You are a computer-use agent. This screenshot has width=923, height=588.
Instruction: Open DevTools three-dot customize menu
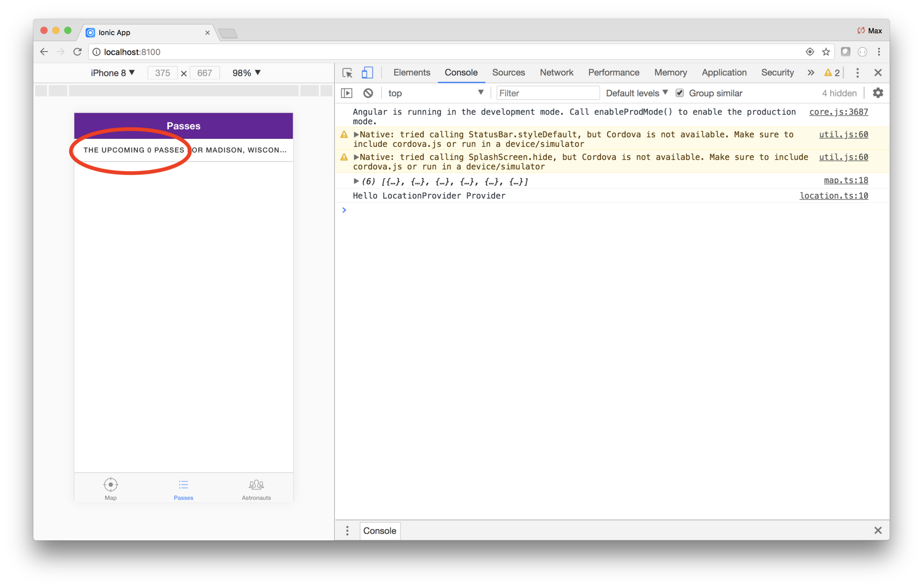tap(857, 73)
